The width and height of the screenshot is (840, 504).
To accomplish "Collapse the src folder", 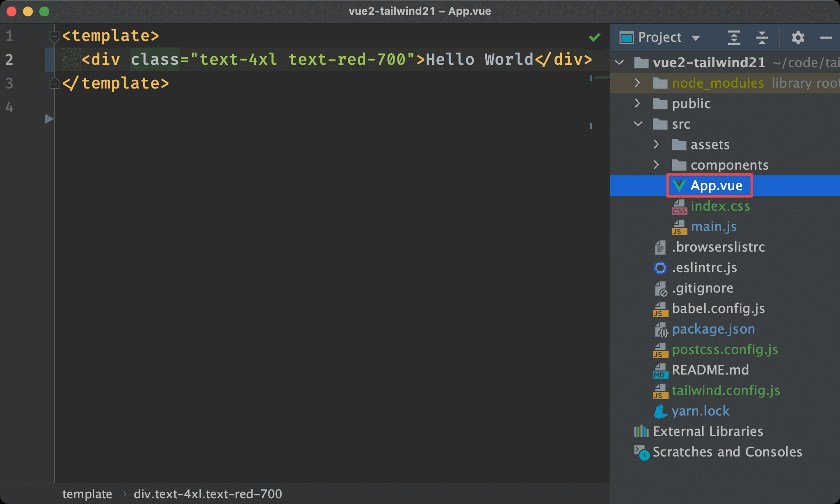I will [x=638, y=124].
